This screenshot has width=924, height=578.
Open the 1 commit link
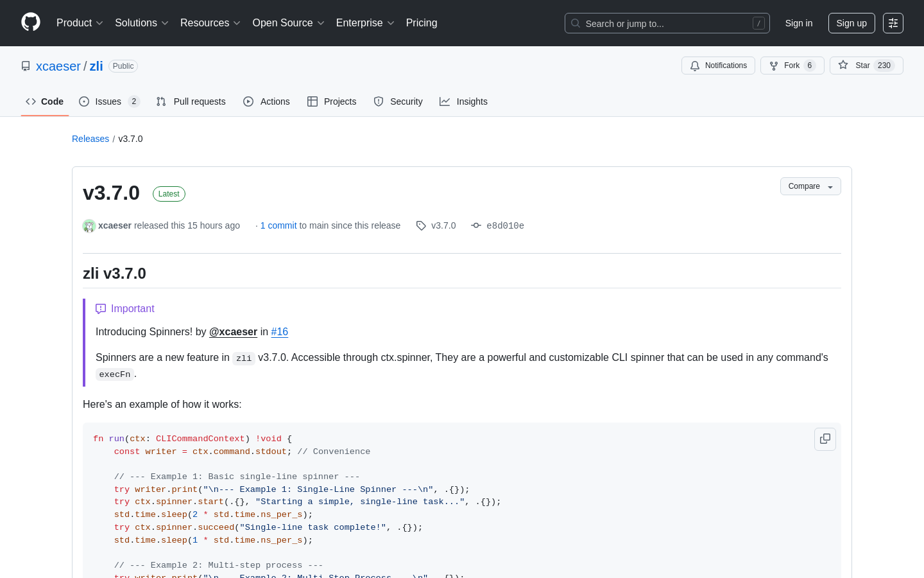(278, 225)
